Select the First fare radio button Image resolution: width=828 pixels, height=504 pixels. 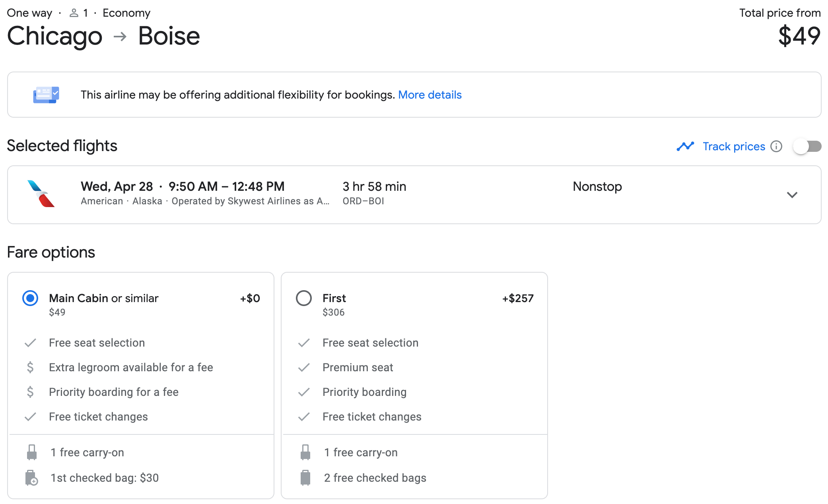coord(304,298)
